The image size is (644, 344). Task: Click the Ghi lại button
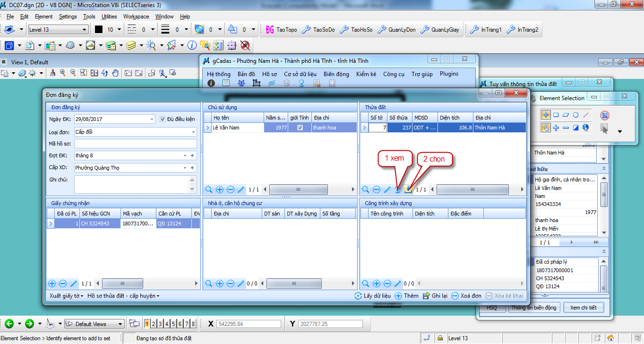435,296
